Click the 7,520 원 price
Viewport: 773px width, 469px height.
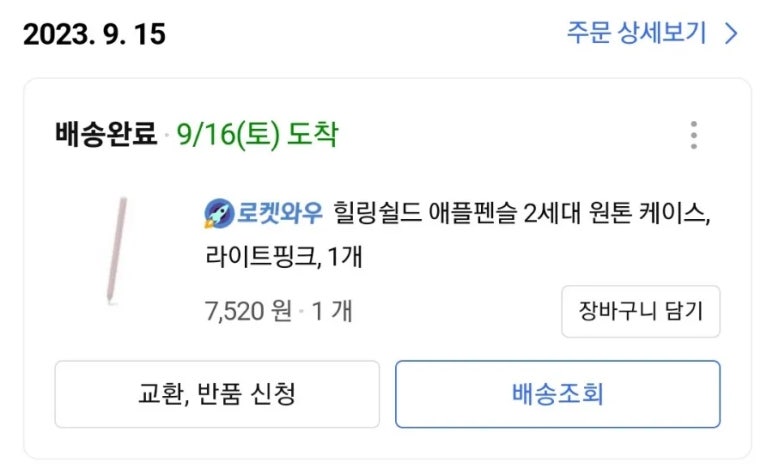[x=248, y=310]
